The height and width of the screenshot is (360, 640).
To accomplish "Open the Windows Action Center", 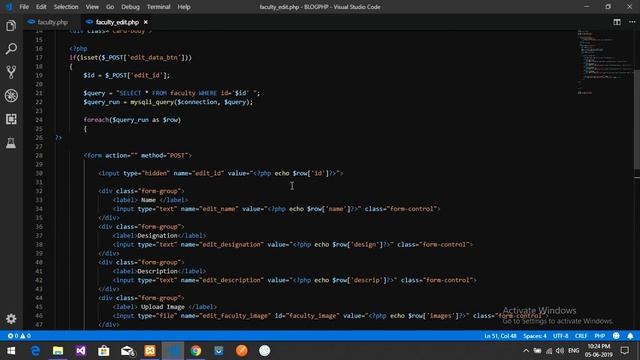I will (x=625, y=351).
